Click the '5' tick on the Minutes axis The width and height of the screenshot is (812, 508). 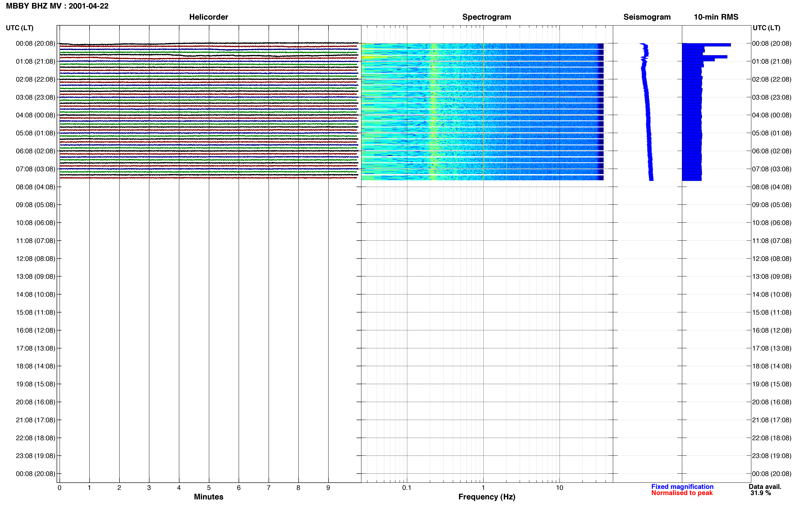pyautogui.click(x=209, y=487)
